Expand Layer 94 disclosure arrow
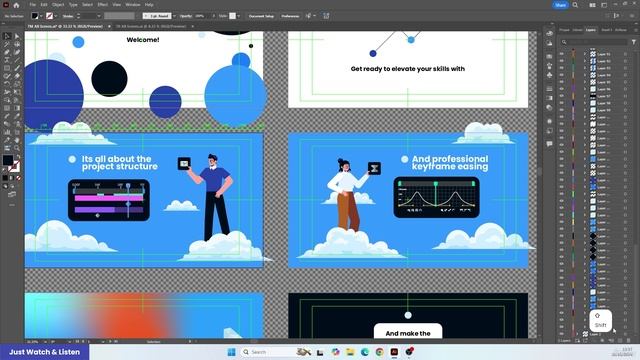 click(x=584, y=75)
